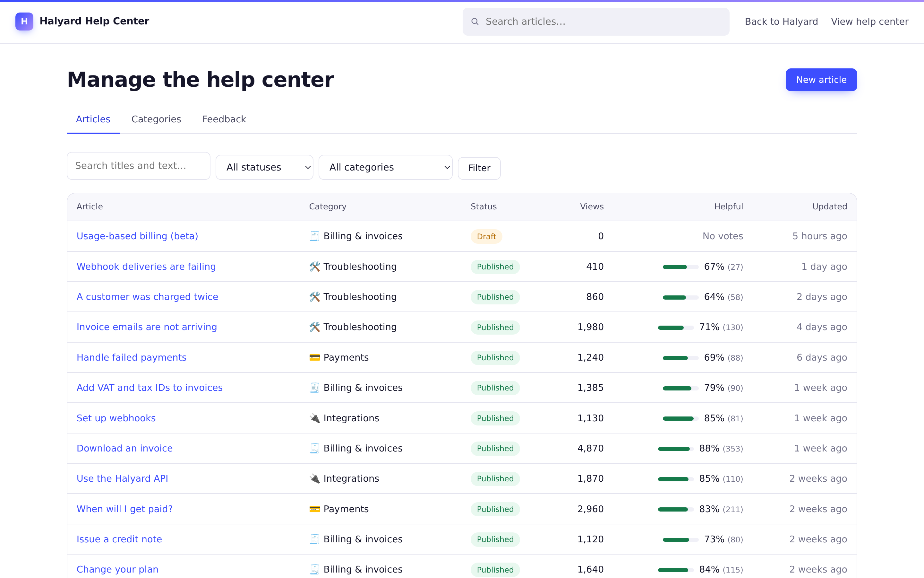Click the Draft status badge

pos(486,237)
